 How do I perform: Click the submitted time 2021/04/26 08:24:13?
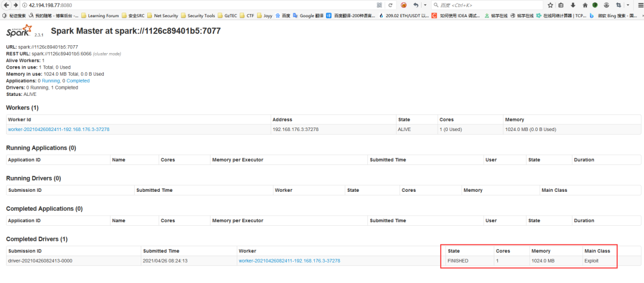click(165, 260)
